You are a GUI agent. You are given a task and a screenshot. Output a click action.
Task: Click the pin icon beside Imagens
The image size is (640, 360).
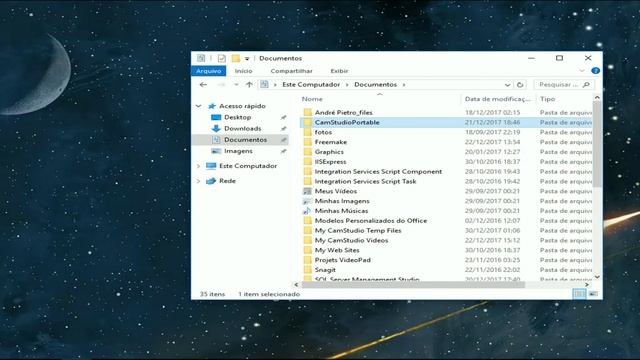284,151
